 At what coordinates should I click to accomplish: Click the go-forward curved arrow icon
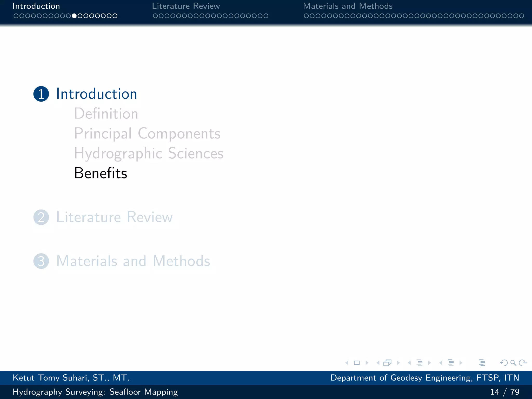(x=523, y=363)
